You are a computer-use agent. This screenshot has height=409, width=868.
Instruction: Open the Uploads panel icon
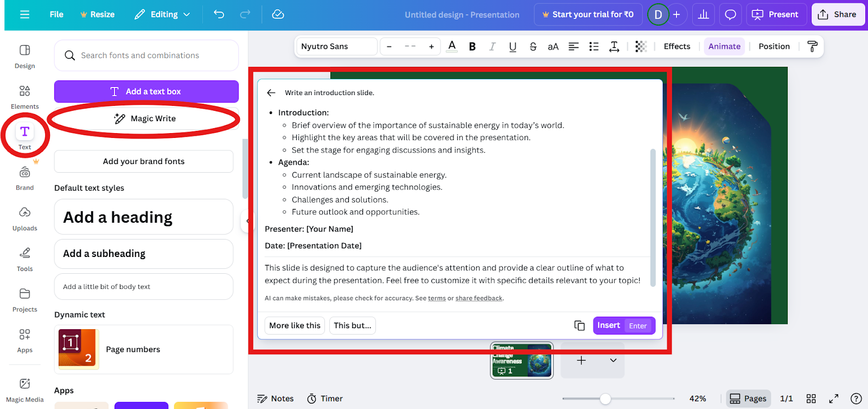coord(24,218)
